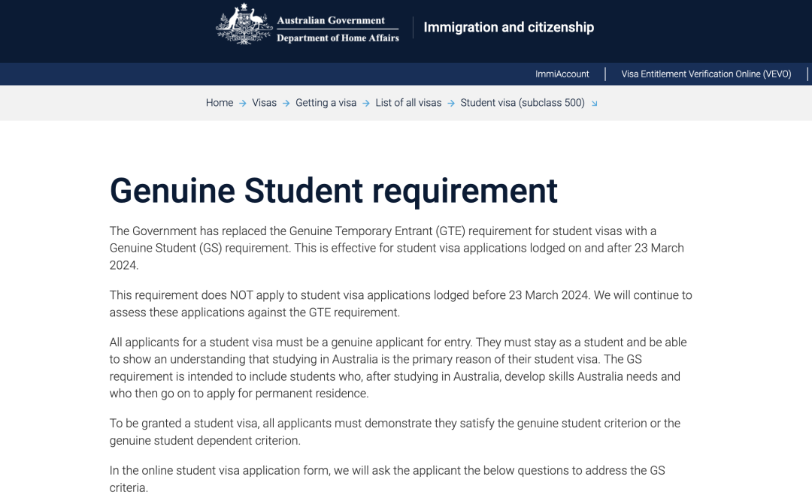Open the Immigration and citizenship site title
Screen dimensions: 812x504
(508, 27)
